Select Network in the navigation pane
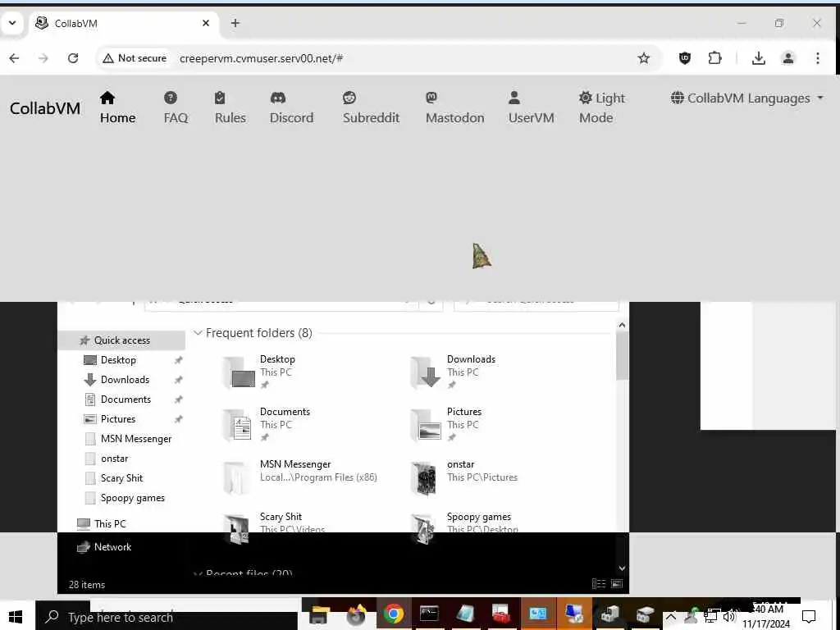This screenshot has width=840, height=630. (x=112, y=547)
